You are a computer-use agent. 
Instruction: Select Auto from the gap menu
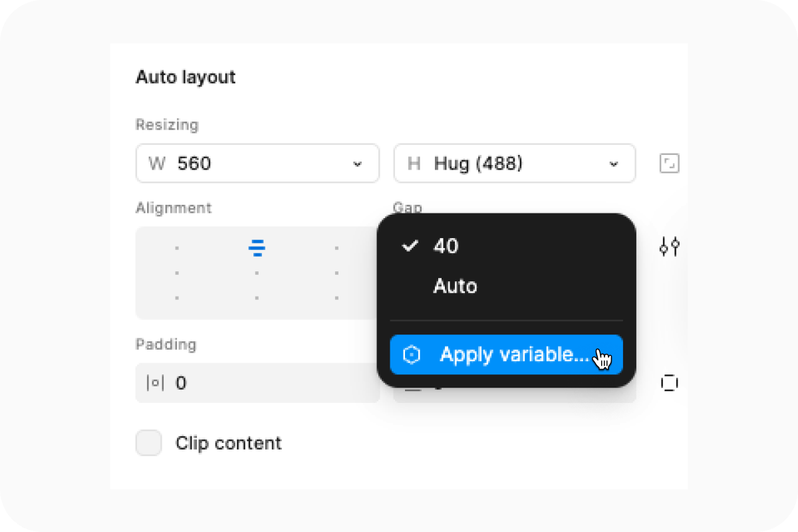[x=455, y=286]
